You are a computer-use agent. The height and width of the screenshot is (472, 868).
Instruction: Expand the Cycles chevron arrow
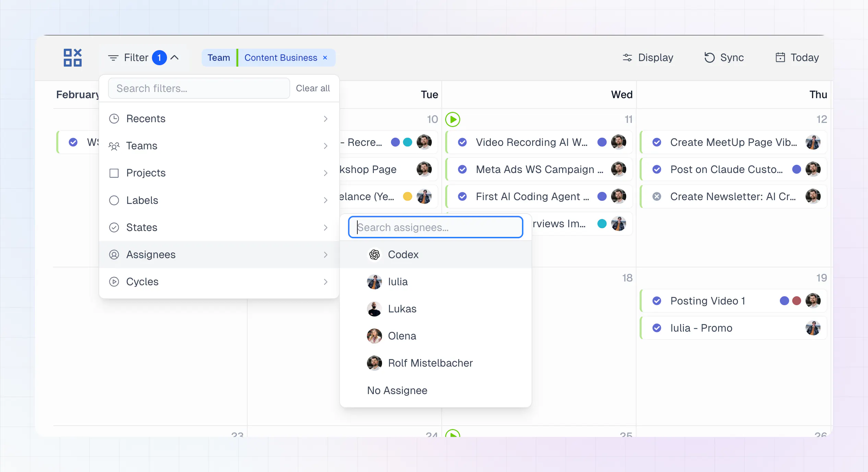pyautogui.click(x=325, y=281)
